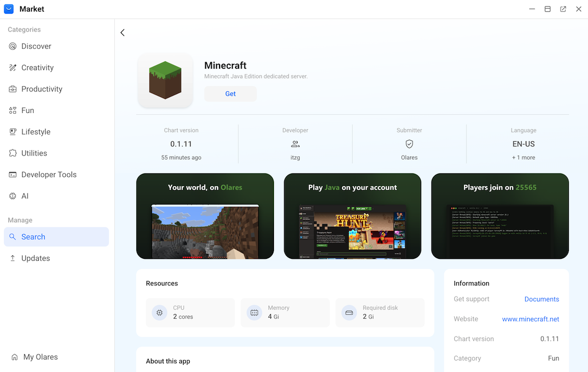Click the Minecraft grass block icon
Screen dimensions: 588x372
click(x=165, y=80)
